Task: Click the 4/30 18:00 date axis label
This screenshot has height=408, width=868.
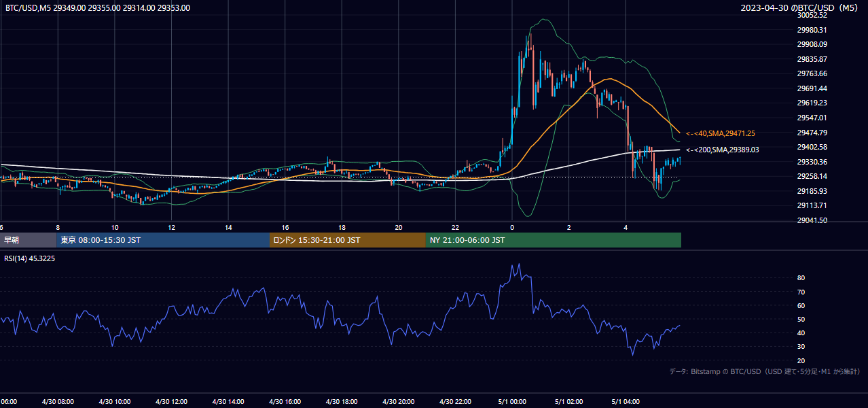Action: click(x=342, y=401)
